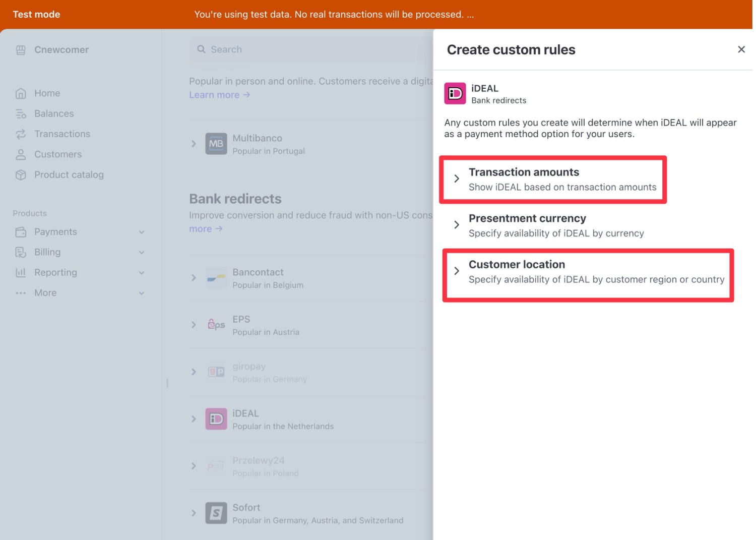The height and width of the screenshot is (540, 756).
Task: Open the Payments submenu arrow
Action: tap(142, 232)
